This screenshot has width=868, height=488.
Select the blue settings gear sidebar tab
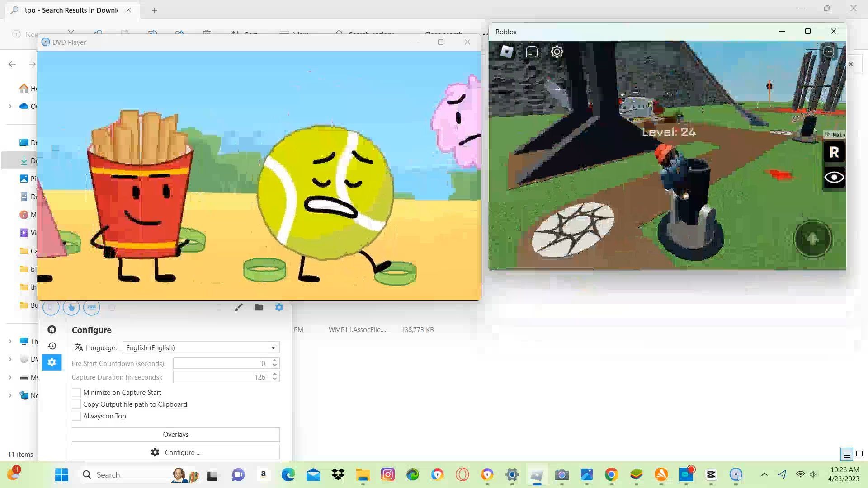52,362
